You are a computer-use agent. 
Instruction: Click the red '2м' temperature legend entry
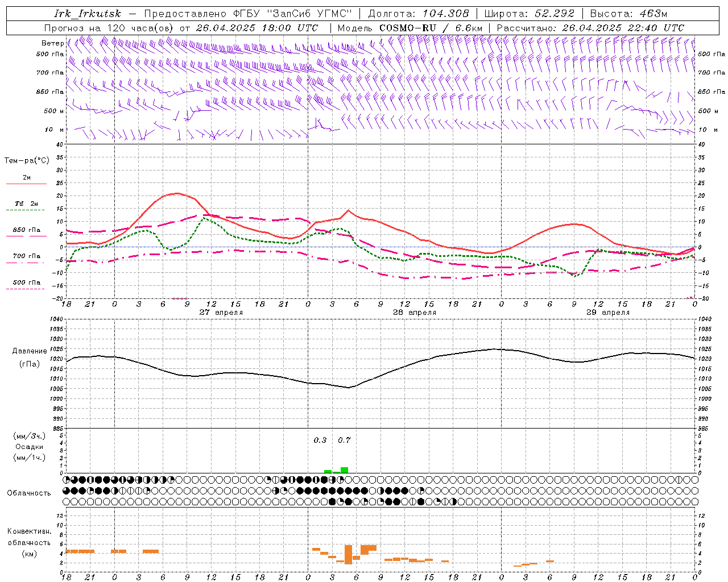pos(27,178)
